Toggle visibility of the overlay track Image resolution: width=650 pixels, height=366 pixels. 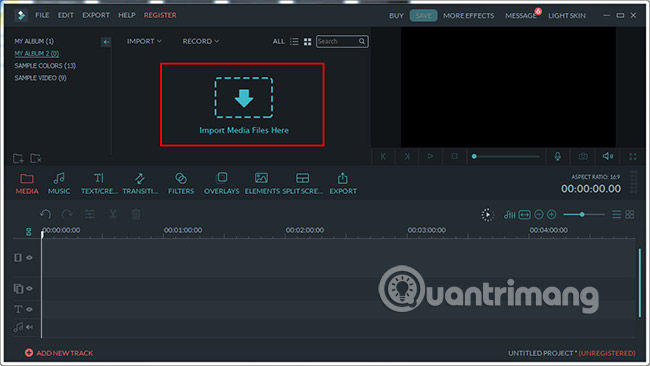tap(29, 288)
